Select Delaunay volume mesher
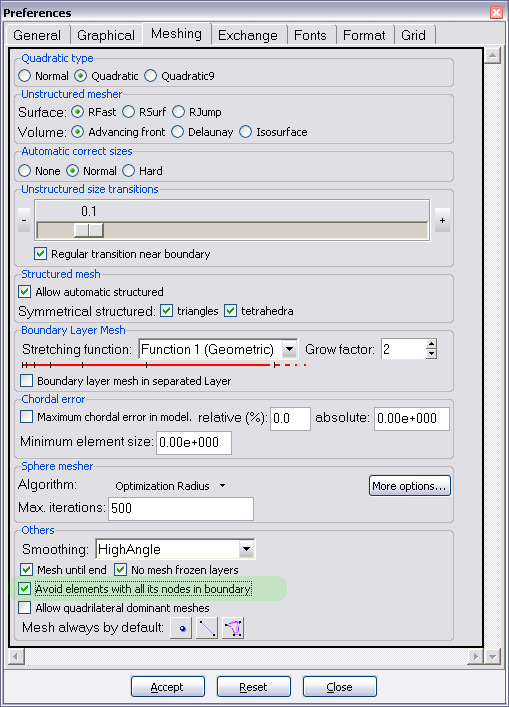 pyautogui.click(x=178, y=132)
